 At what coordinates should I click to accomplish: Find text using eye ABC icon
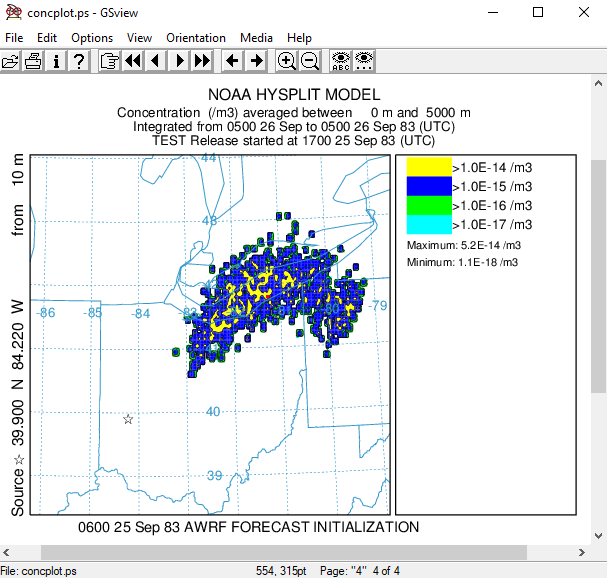340,61
